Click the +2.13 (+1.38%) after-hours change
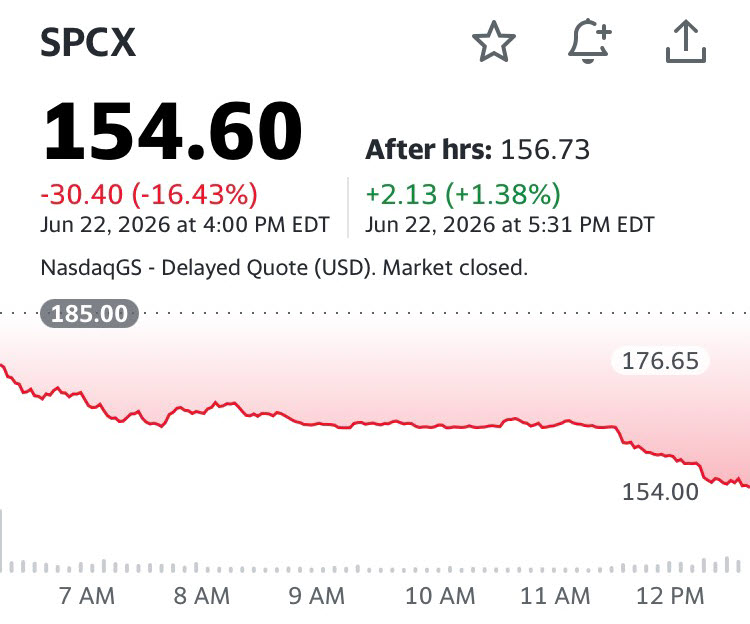This screenshot has width=750, height=624. (x=463, y=194)
